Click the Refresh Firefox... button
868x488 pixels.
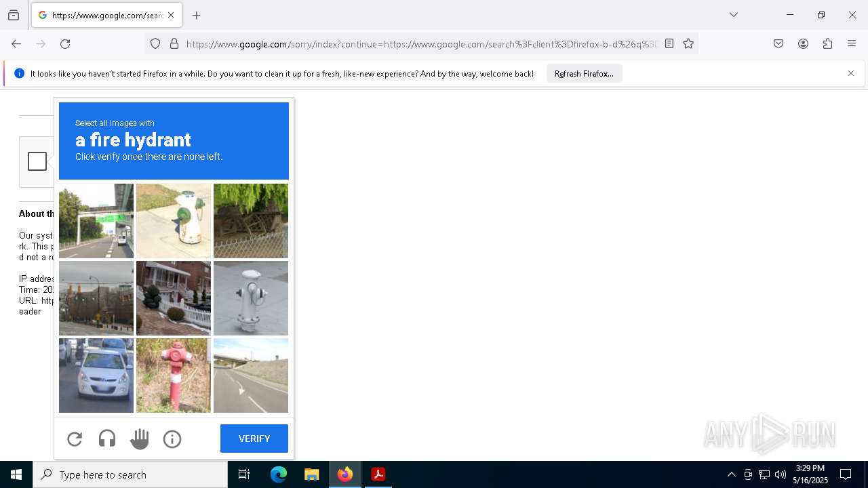584,74
